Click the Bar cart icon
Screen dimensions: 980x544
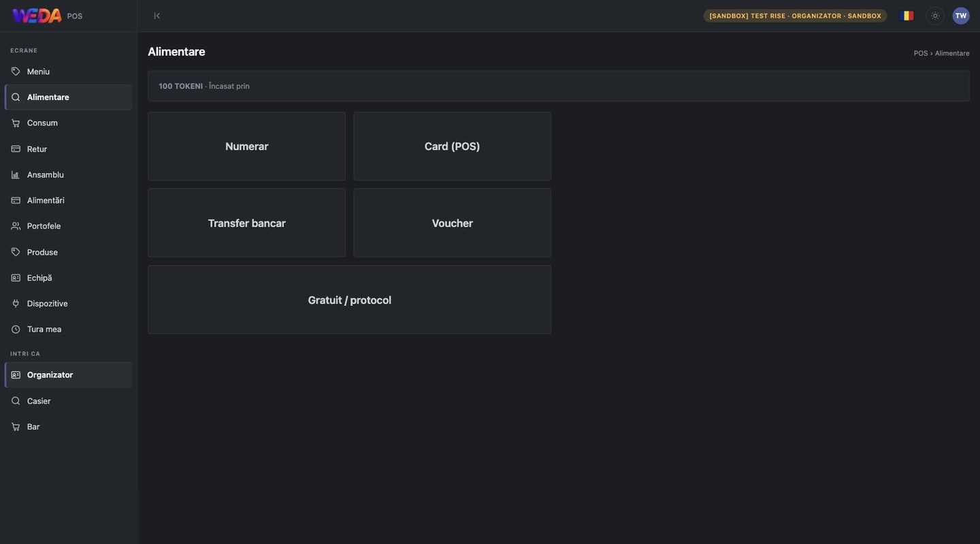16,427
